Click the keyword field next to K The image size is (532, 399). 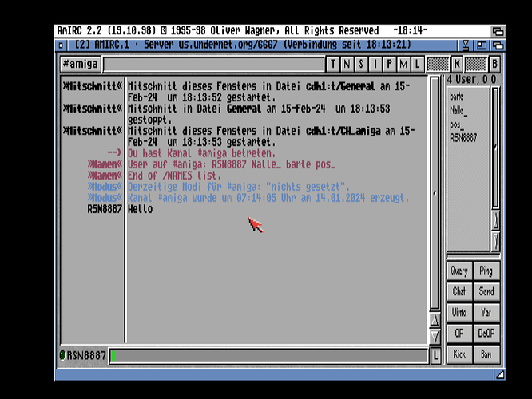tap(476, 64)
